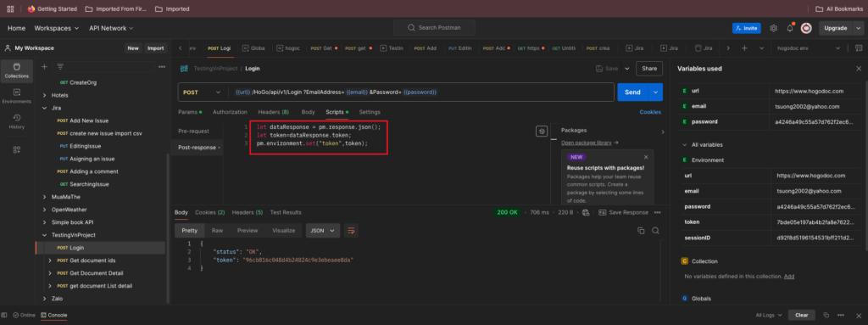Click the Invite button
The width and height of the screenshot is (868, 325).
[x=746, y=28]
